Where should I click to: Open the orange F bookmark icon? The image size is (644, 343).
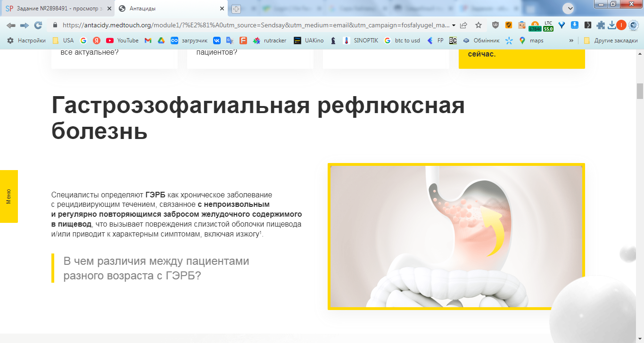(243, 41)
